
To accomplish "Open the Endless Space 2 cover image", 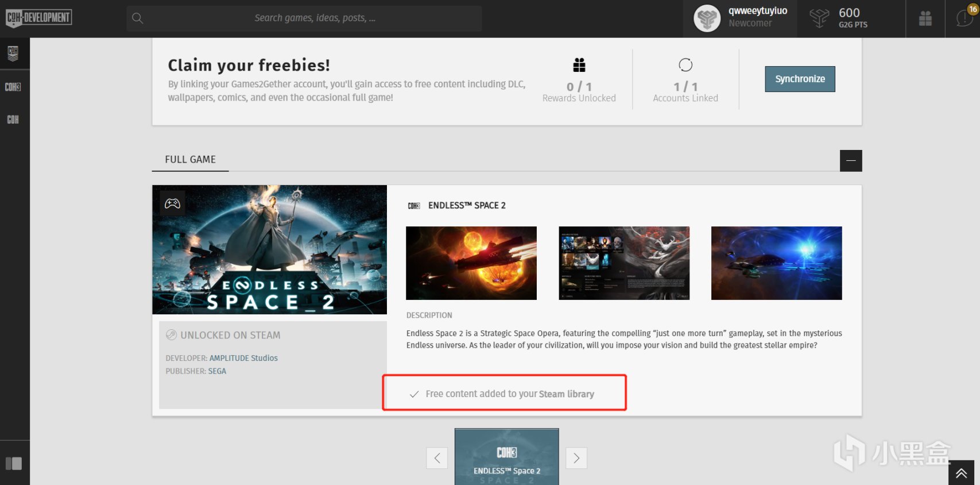I will click(x=269, y=249).
